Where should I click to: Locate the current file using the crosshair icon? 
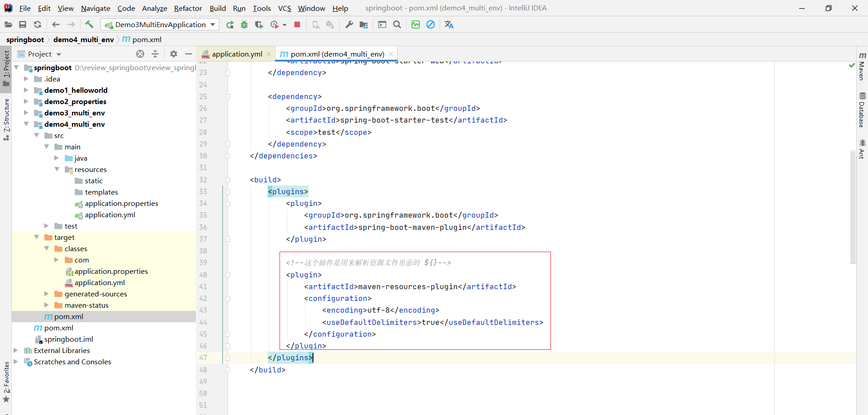[140, 54]
